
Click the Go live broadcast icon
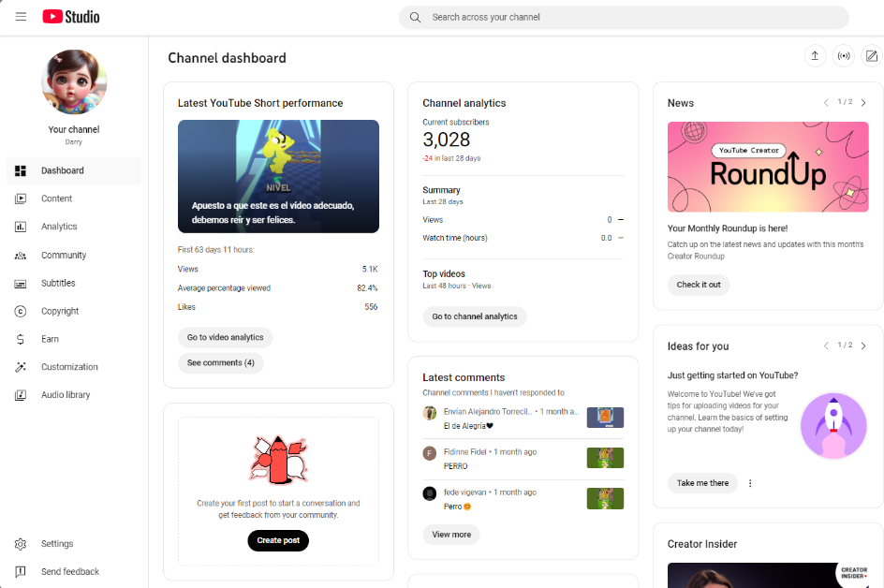pos(844,56)
